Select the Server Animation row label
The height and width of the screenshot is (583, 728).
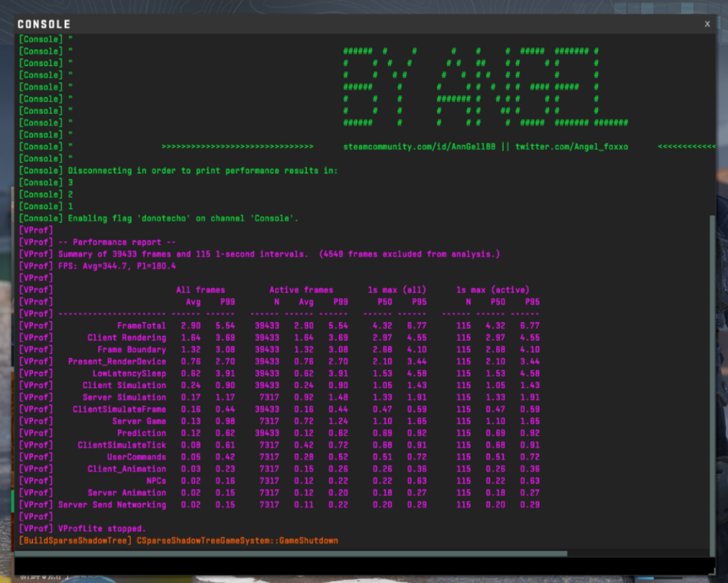[126, 493]
